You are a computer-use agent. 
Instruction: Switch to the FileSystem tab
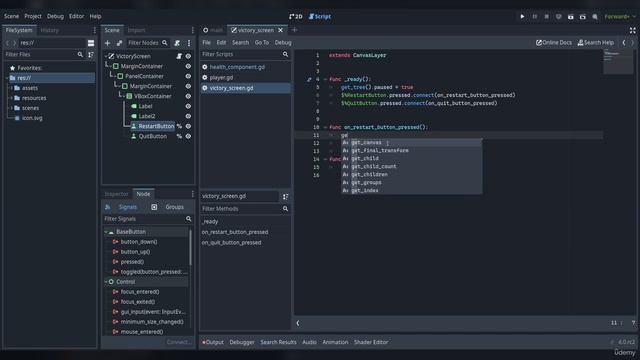(19, 30)
